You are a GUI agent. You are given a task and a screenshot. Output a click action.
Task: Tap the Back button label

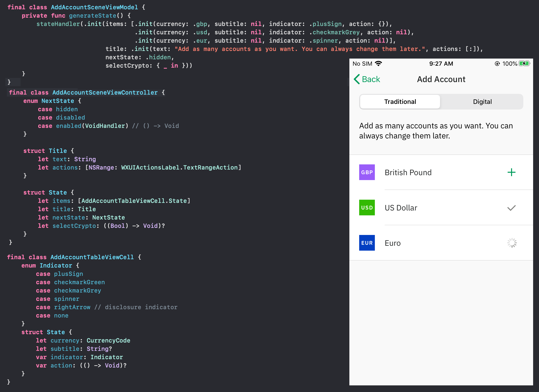371,79
